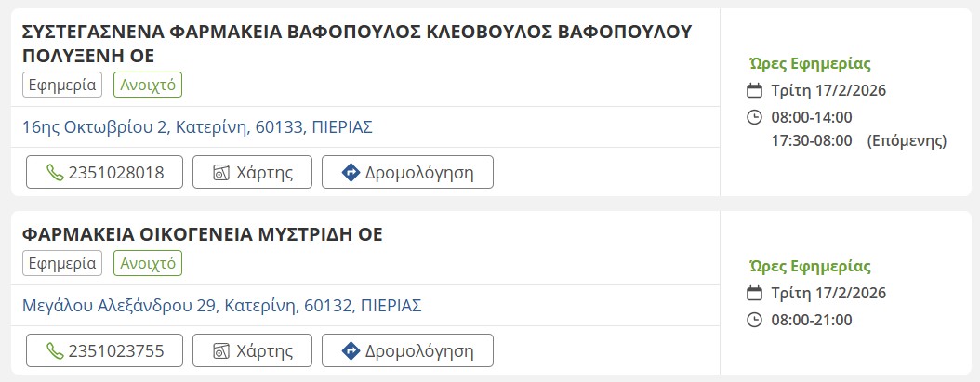Open Χάρτης for Μεγάλου Αλεξάνδρου pharmacy
980x382 pixels.
(252, 351)
